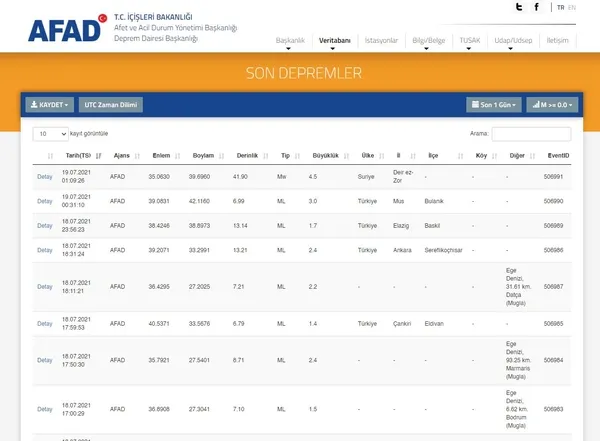Open Detay for Elazig Baskil earthquake
The image size is (600, 441).
tap(45, 226)
